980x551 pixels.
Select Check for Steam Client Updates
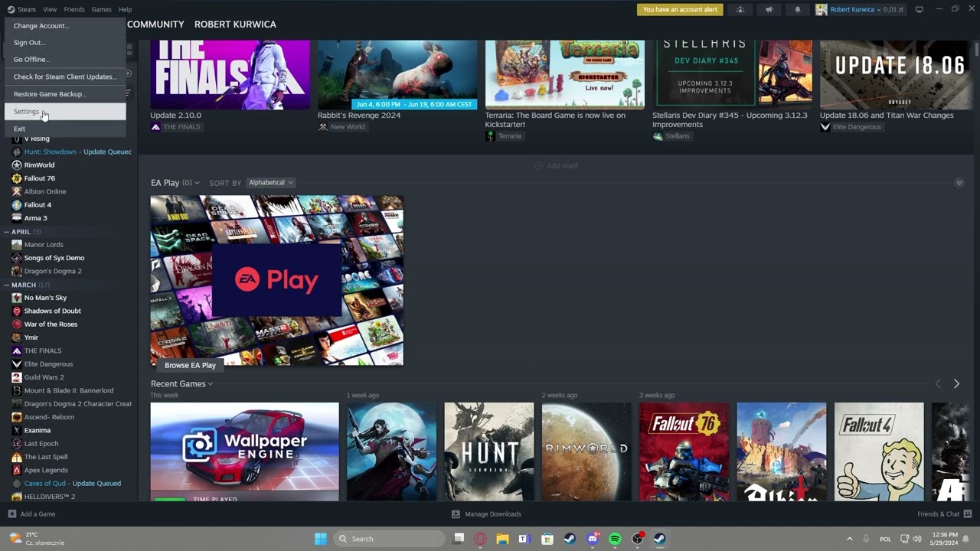[65, 77]
